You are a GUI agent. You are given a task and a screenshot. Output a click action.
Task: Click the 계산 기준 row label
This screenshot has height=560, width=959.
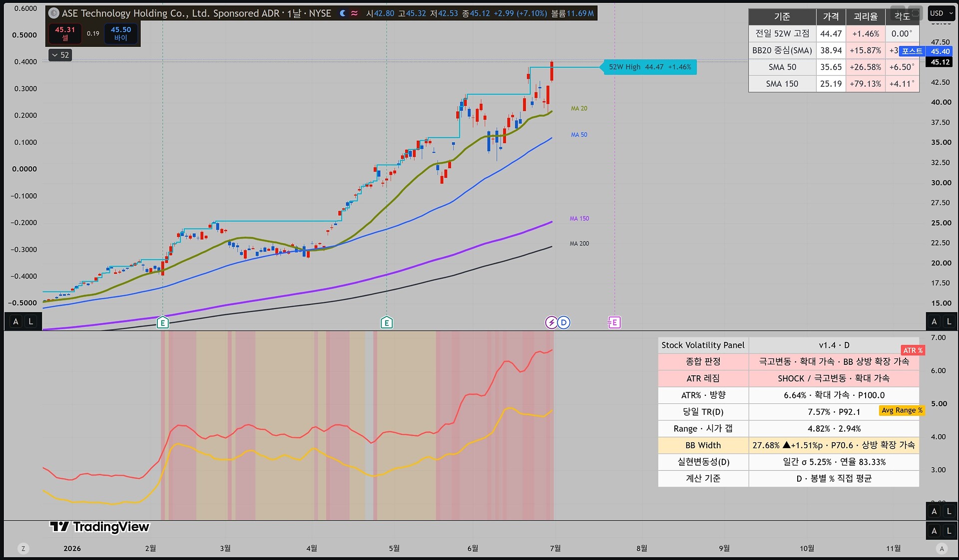tap(703, 478)
